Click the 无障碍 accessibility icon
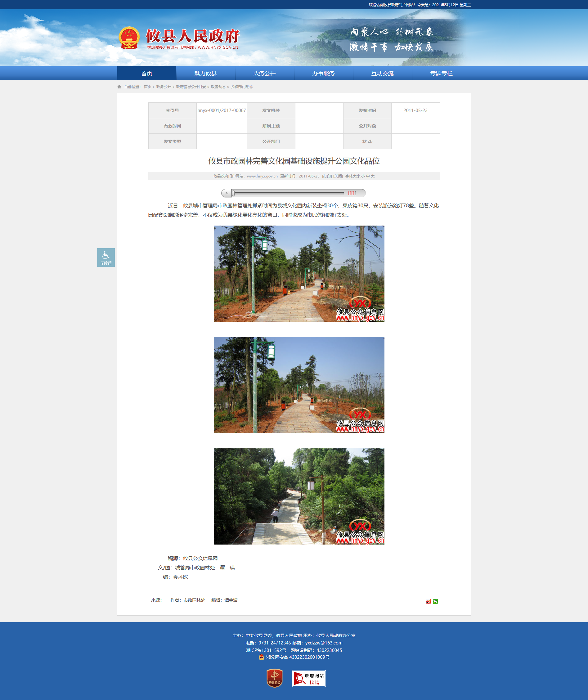Screen dimensions: 588x700 coord(106,257)
